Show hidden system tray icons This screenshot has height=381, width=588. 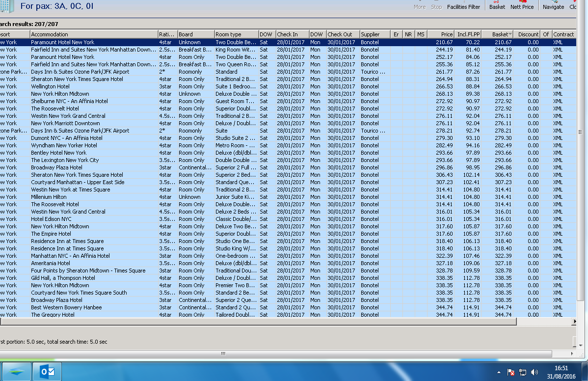pyautogui.click(x=499, y=372)
